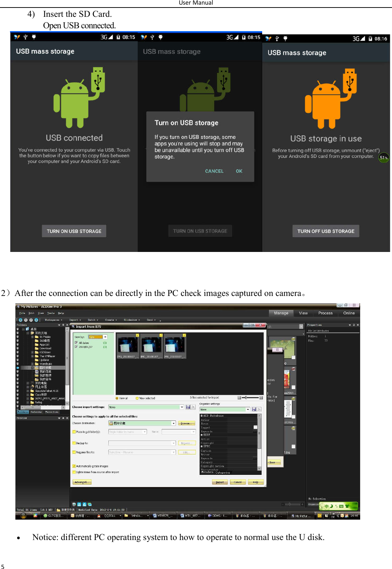Switch to the Manage mode tab

(x=281, y=313)
